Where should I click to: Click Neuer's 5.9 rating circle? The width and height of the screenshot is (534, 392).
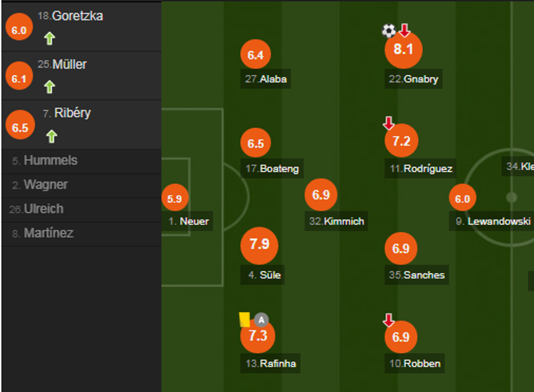174,199
